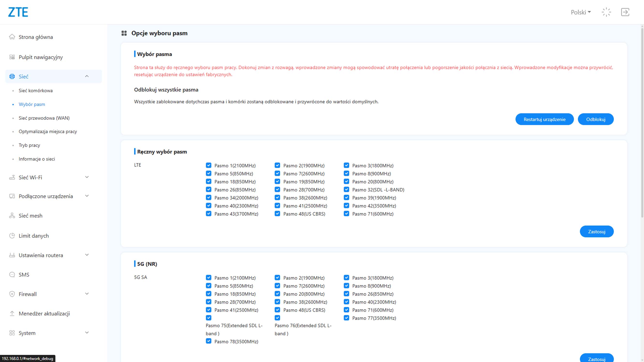The image size is (644, 362).
Task: Uncheck LTE Pasmo 20(800MHz) checkbox
Action: 346,181
